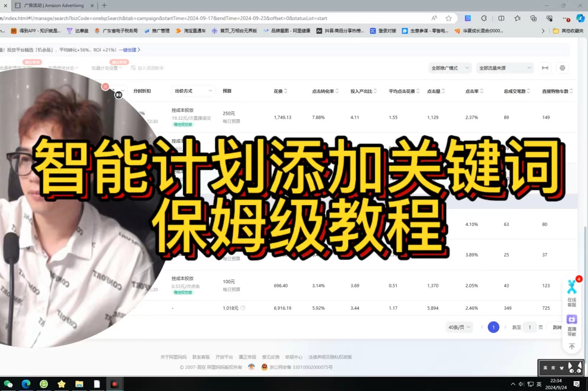Open the 达摩盘 bookmark
The width and height of the screenshot is (588, 391).
(x=78, y=31)
